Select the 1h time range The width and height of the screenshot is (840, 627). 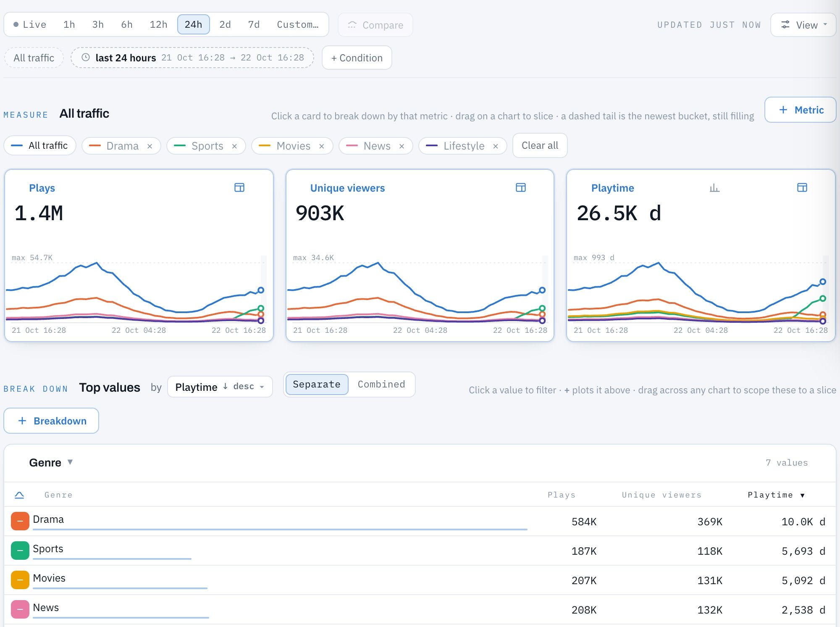[69, 24]
